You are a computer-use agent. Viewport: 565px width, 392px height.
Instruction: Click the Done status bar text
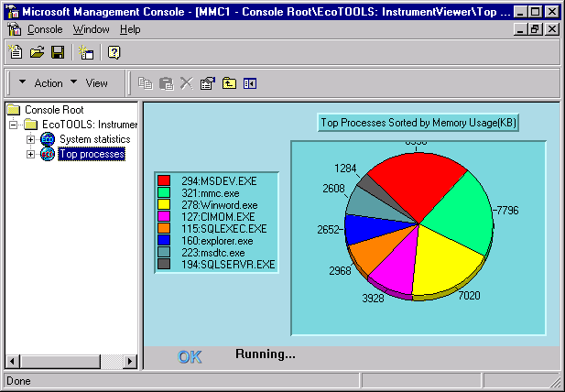18,381
